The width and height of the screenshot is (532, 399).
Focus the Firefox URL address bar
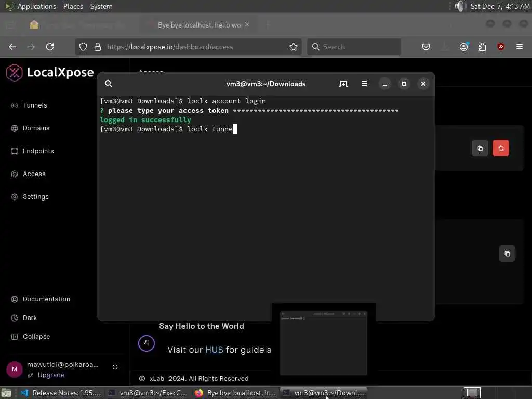pos(188,47)
